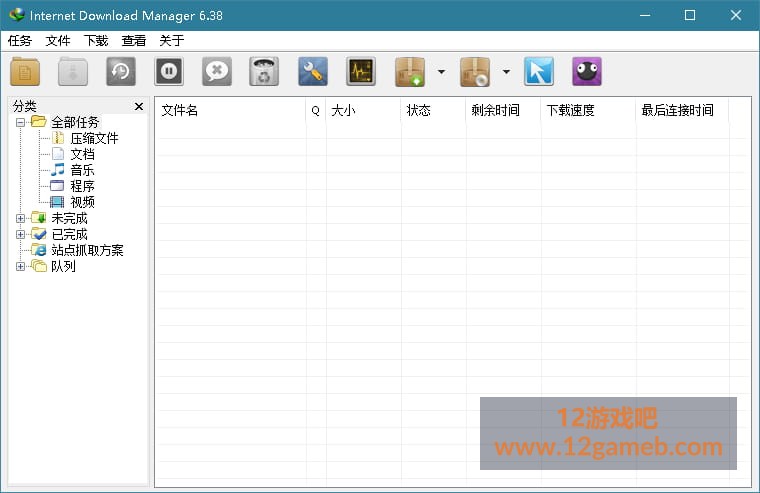Click the box with green arrow icon
760x493 pixels.
[410, 72]
